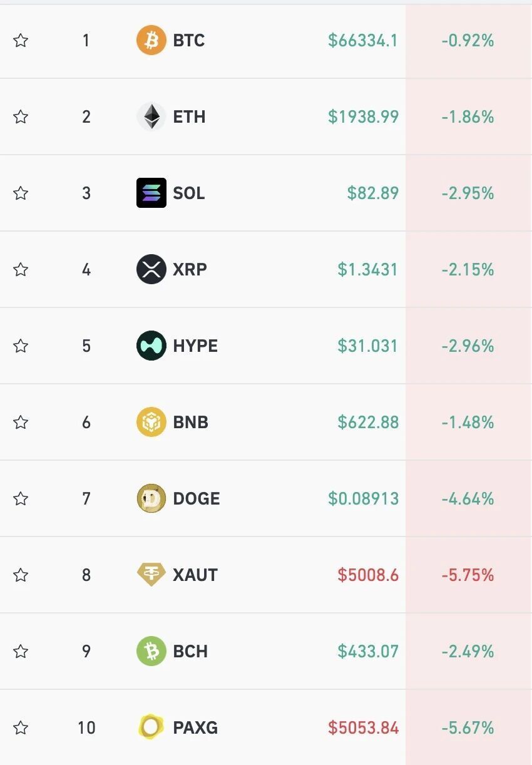Viewport: 532px width, 765px height.
Task: Click the Solana SOL coin icon
Action: [151, 193]
